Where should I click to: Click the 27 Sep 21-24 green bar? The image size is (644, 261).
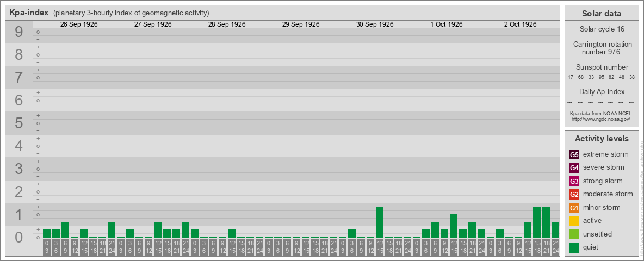(185, 230)
